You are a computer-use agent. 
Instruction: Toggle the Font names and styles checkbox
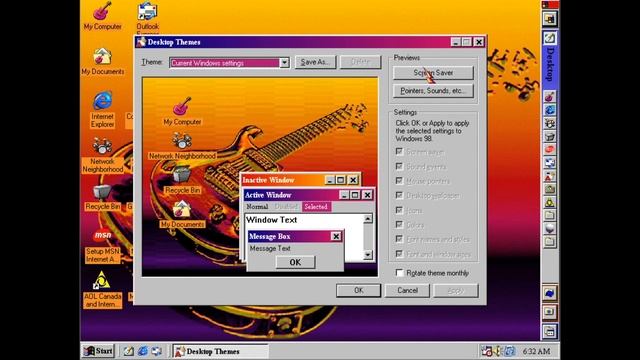(399, 239)
